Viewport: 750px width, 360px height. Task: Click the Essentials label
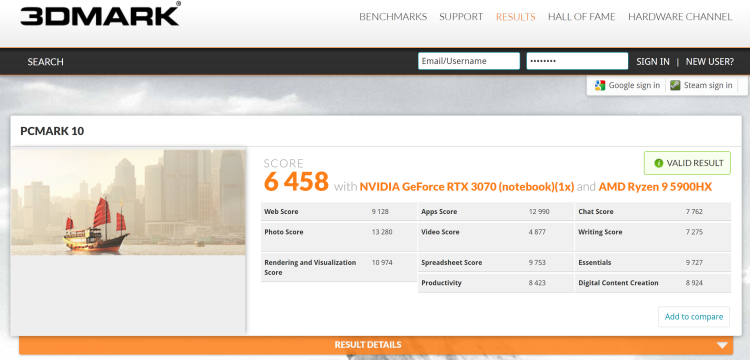(x=595, y=262)
